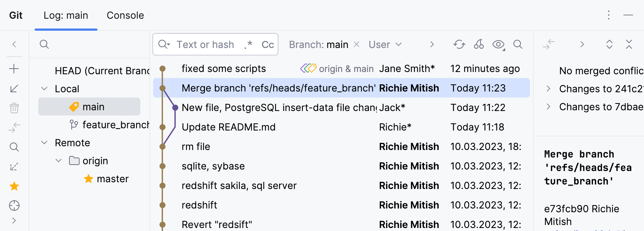Viewport: 644px width, 231px height.
Task: Switch to the Console tab
Action: [x=125, y=15]
